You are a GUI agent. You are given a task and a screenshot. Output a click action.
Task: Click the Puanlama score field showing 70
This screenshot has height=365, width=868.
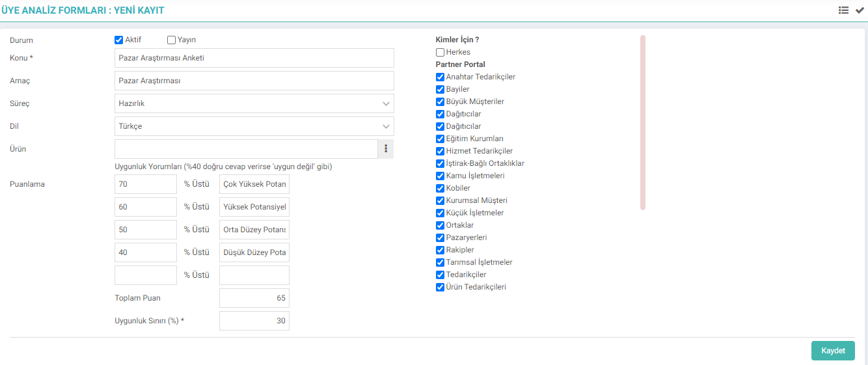coord(146,184)
